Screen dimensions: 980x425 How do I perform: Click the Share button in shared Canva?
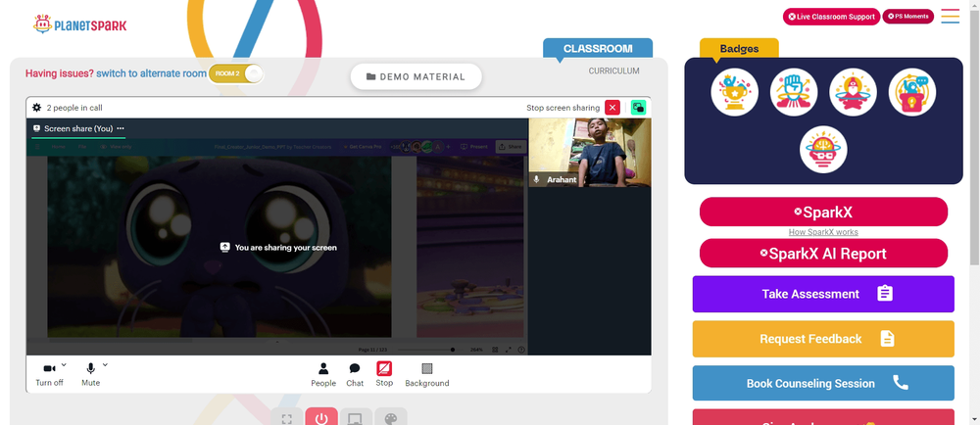(x=511, y=147)
